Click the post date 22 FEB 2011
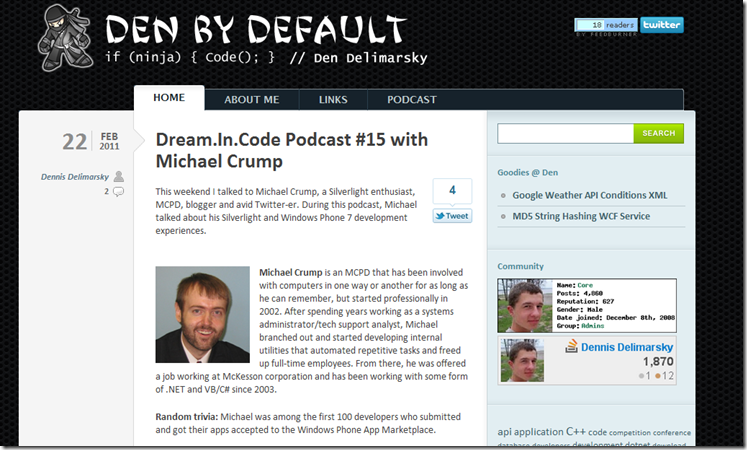This screenshot has width=747, height=450. (91, 141)
